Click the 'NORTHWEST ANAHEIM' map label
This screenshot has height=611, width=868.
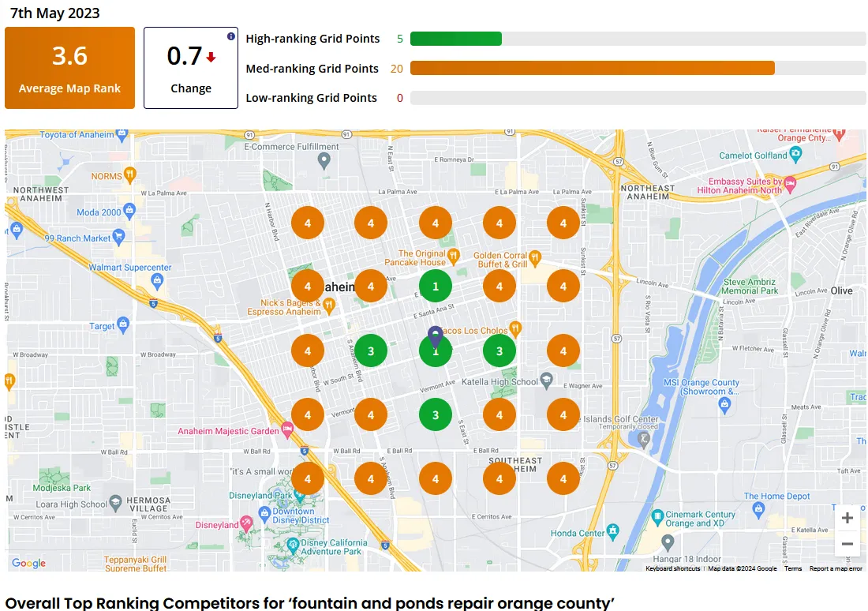pyautogui.click(x=41, y=194)
